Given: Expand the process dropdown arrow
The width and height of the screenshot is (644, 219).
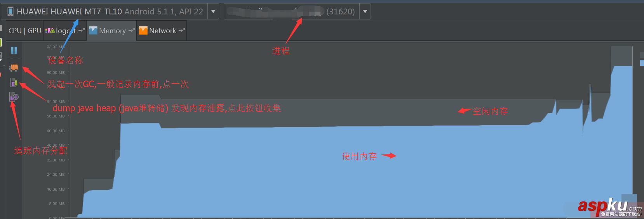Looking at the screenshot, I should (x=365, y=11).
